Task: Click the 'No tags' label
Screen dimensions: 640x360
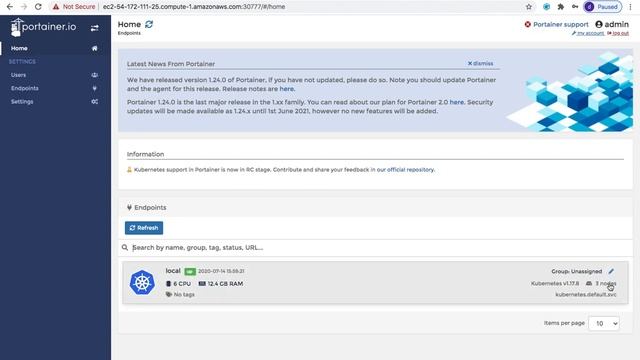Action: tap(184, 294)
